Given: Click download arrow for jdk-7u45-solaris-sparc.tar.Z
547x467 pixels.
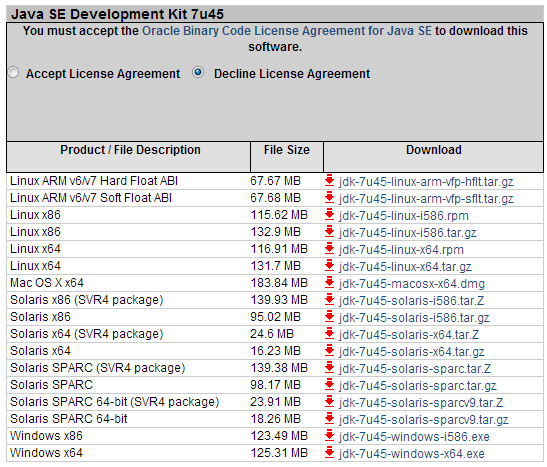Looking at the screenshot, I should coord(329,368).
